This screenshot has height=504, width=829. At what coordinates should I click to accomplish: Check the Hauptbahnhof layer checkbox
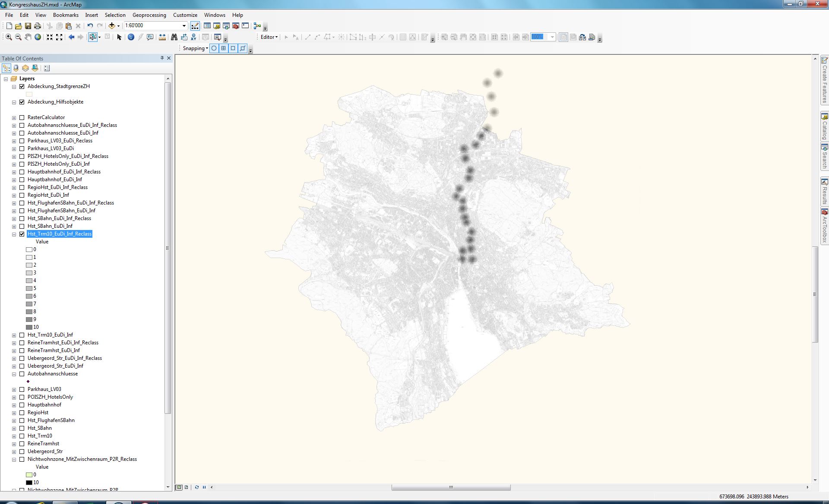22,405
